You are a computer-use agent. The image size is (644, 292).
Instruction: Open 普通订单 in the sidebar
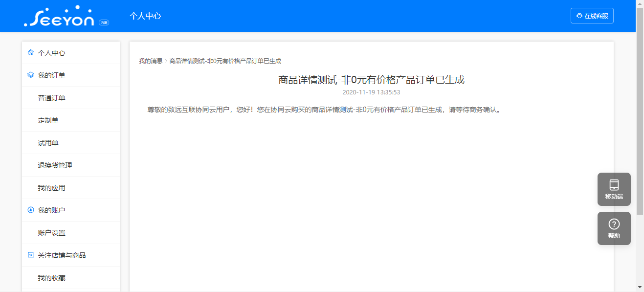point(71,98)
